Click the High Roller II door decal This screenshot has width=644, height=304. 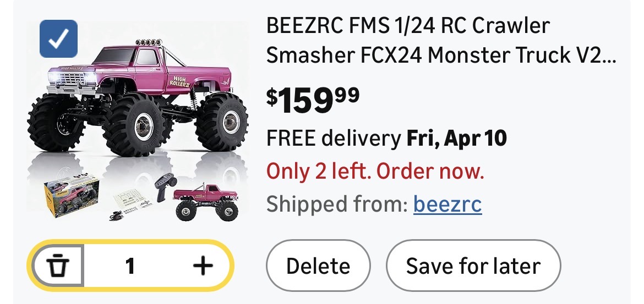tap(181, 84)
